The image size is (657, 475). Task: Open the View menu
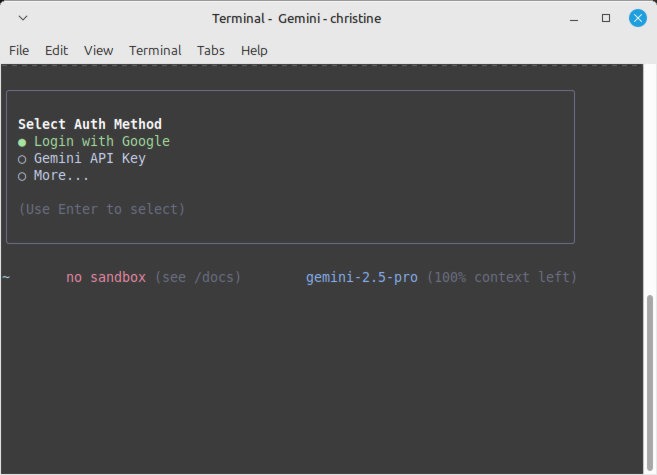pos(98,51)
